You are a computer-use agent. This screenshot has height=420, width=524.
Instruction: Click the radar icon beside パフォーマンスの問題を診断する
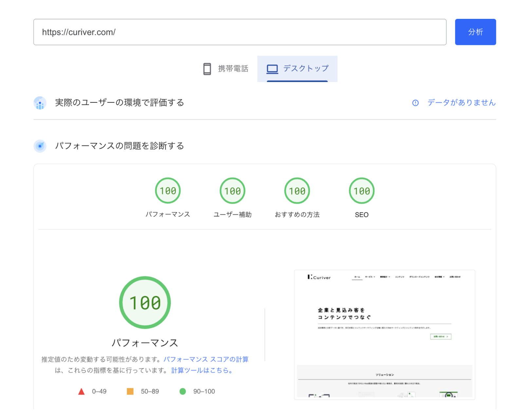pos(40,146)
